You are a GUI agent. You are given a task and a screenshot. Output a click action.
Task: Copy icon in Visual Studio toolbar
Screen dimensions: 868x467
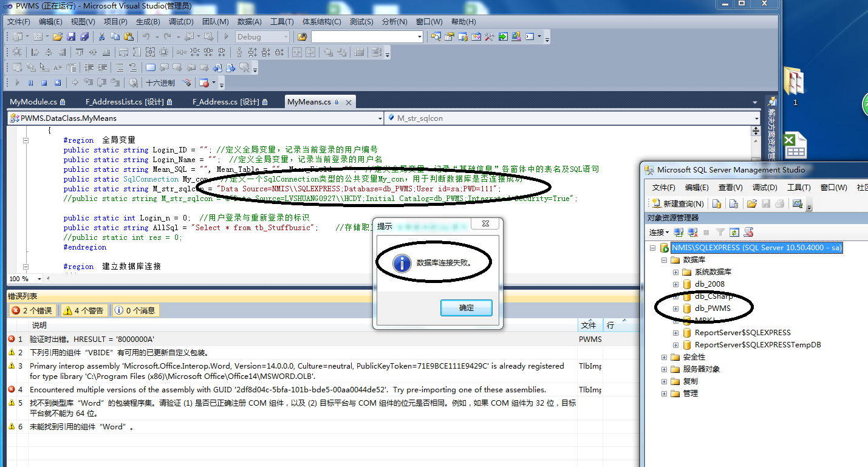(115, 36)
